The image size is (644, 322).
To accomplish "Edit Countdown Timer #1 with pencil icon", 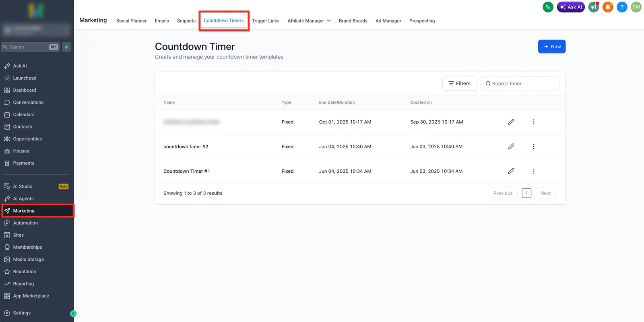I will pyautogui.click(x=511, y=171).
